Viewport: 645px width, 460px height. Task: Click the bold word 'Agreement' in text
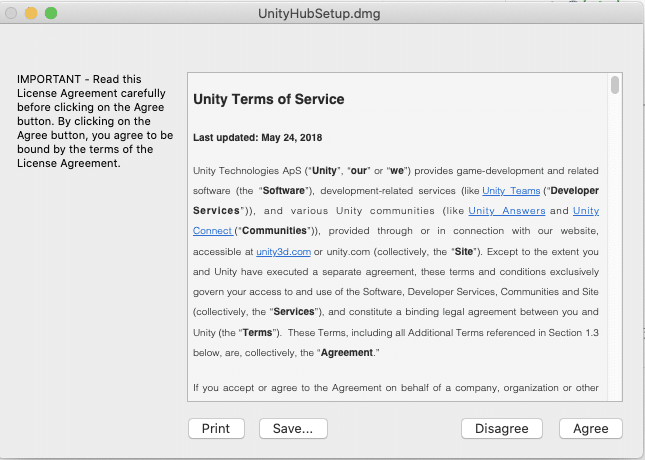pyautogui.click(x=347, y=353)
